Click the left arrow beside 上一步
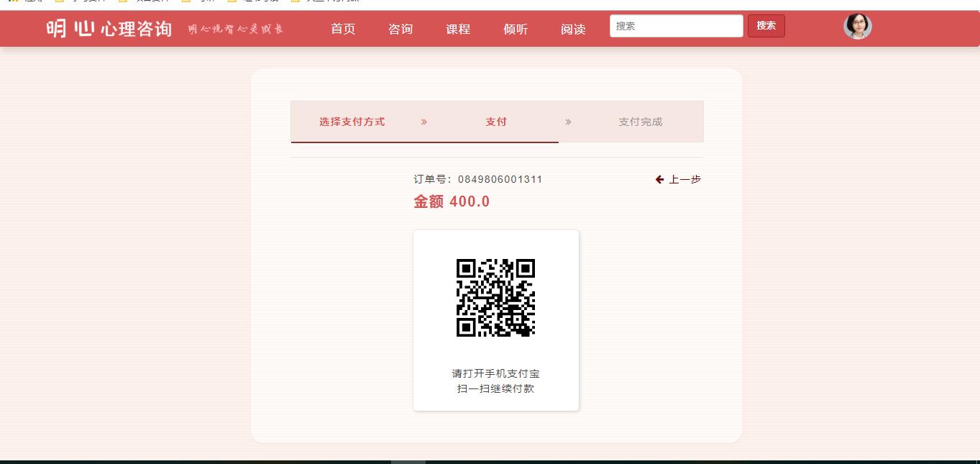This screenshot has height=464, width=980. [659, 179]
